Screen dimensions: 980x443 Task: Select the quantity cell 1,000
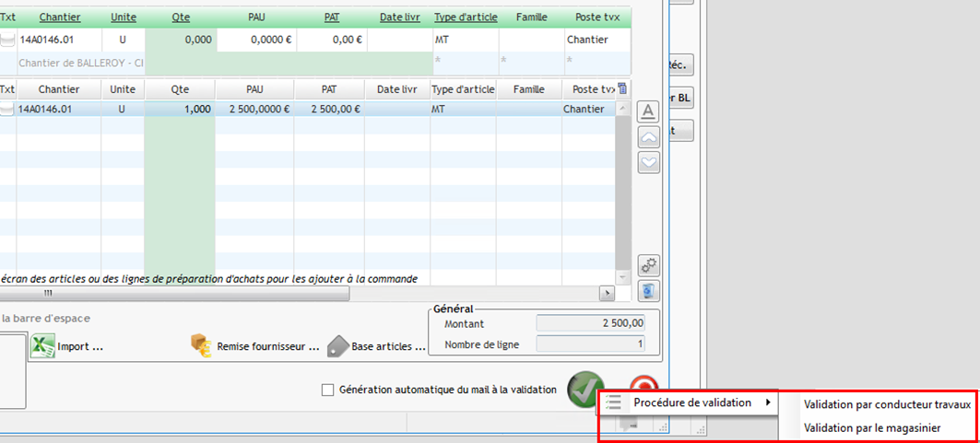click(x=180, y=110)
